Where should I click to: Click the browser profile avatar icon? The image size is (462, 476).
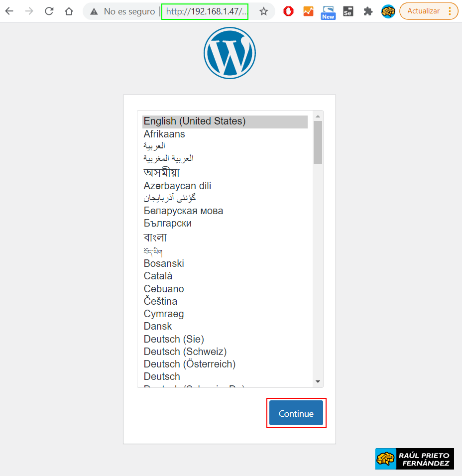coord(388,11)
